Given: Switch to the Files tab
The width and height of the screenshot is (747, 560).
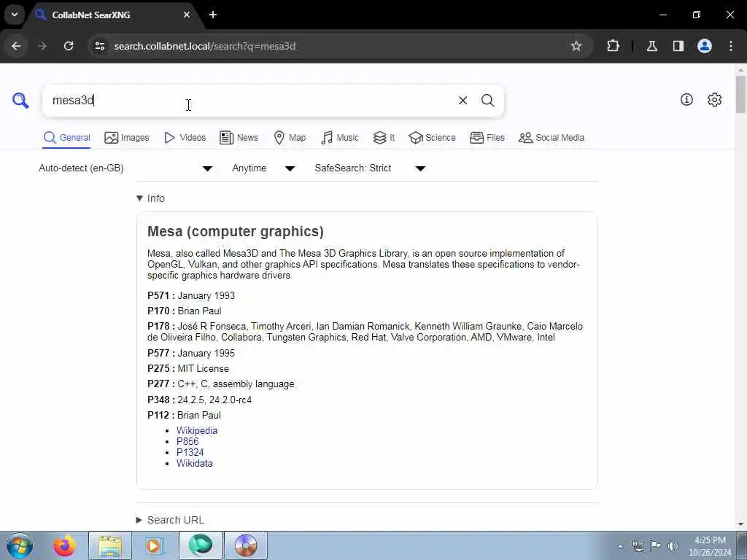Looking at the screenshot, I should [x=487, y=138].
